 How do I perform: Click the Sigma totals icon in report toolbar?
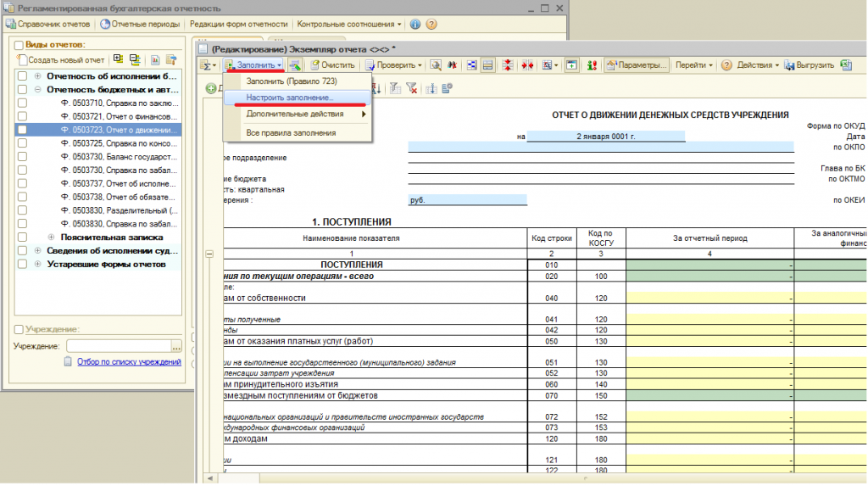coord(208,65)
